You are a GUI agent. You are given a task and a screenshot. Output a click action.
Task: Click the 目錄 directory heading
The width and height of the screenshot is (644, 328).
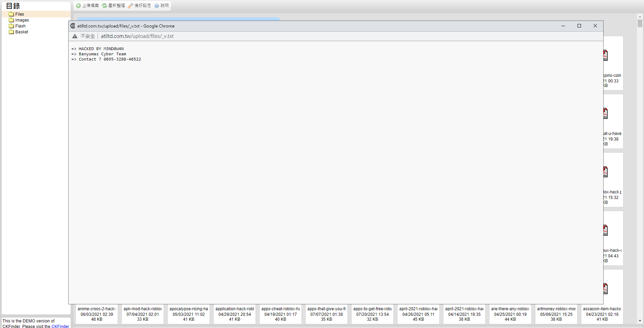click(13, 6)
